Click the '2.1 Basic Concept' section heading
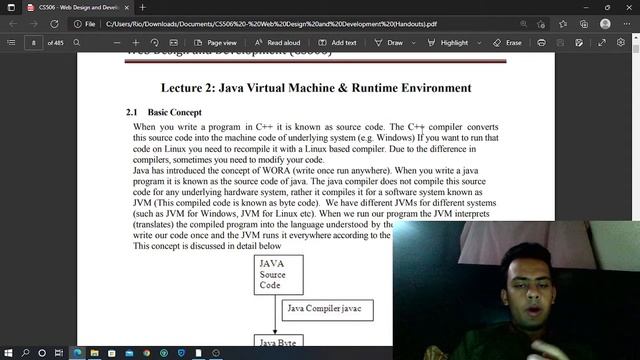Screen dimensions: 640x360 (164, 112)
